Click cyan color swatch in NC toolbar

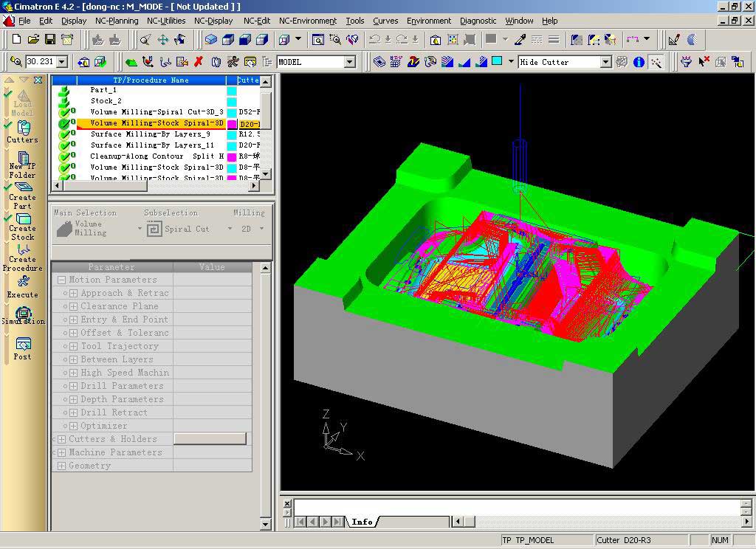point(497,61)
